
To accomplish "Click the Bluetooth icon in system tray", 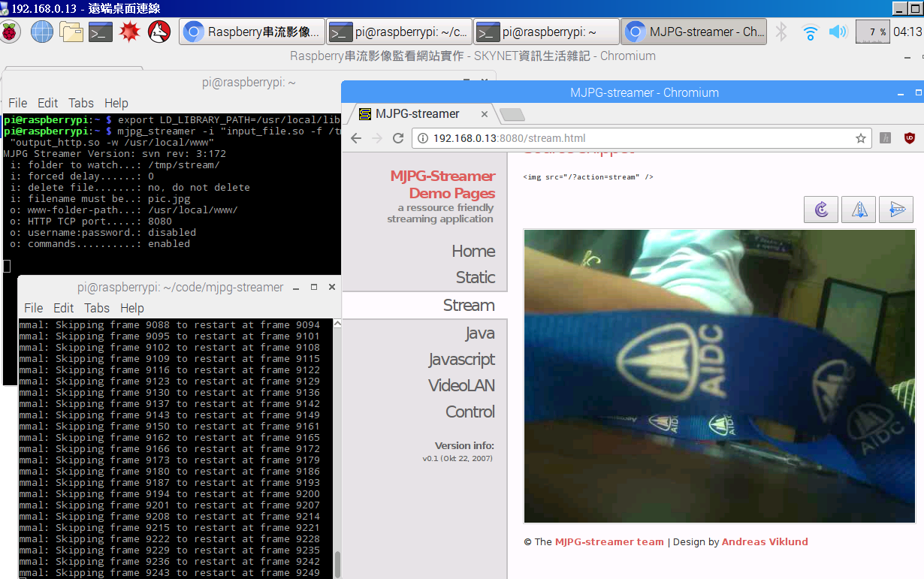I will (x=781, y=32).
